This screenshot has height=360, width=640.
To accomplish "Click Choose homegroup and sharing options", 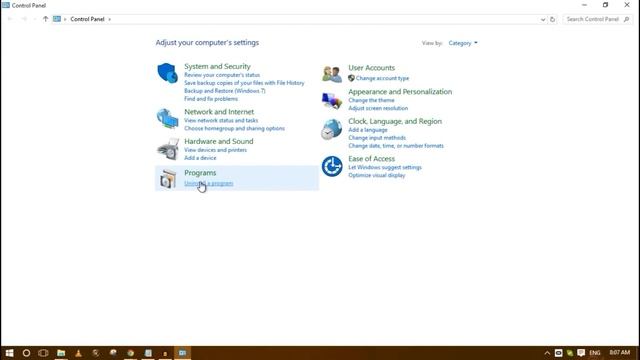I will [x=234, y=128].
